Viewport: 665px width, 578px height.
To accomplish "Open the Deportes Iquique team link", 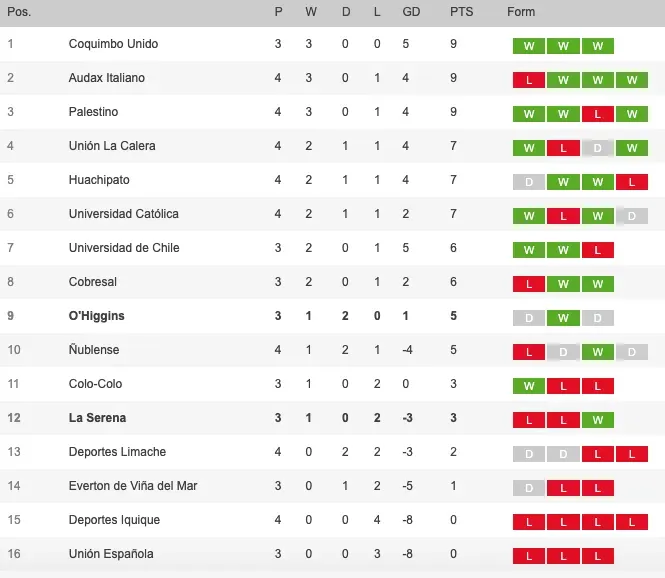I will point(114,520).
